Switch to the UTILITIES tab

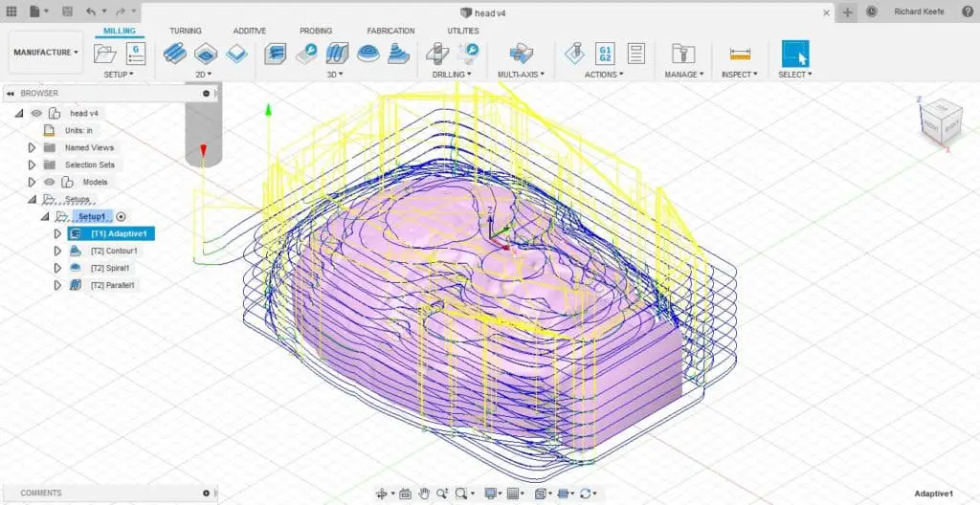tap(463, 31)
